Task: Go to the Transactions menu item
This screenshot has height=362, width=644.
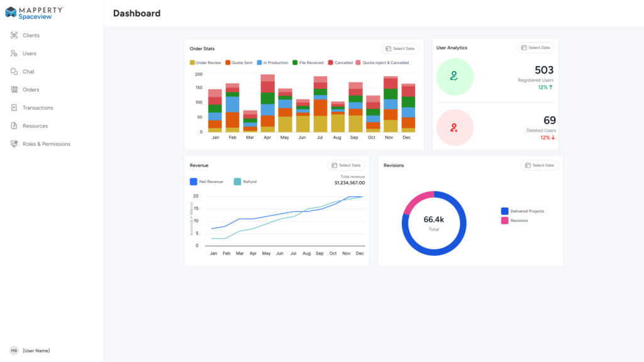Action: click(x=38, y=108)
